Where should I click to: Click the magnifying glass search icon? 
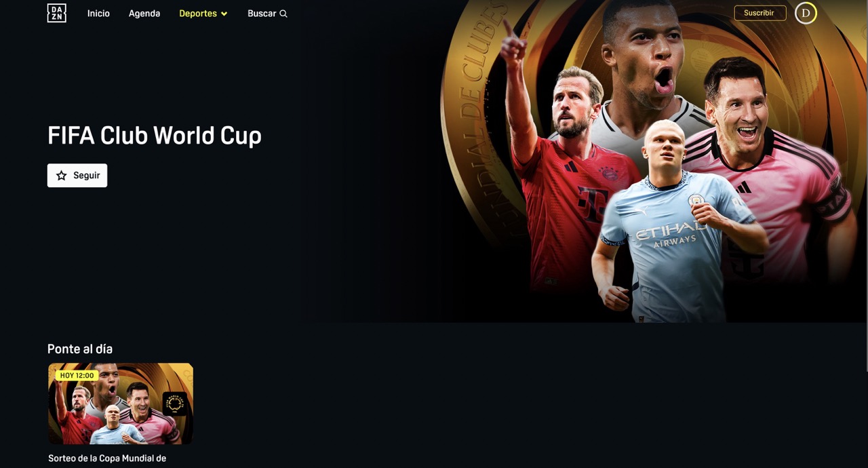point(283,14)
